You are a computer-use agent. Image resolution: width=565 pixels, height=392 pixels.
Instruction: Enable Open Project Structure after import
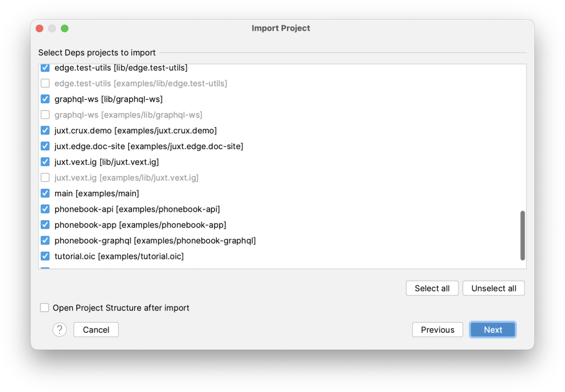(x=44, y=308)
